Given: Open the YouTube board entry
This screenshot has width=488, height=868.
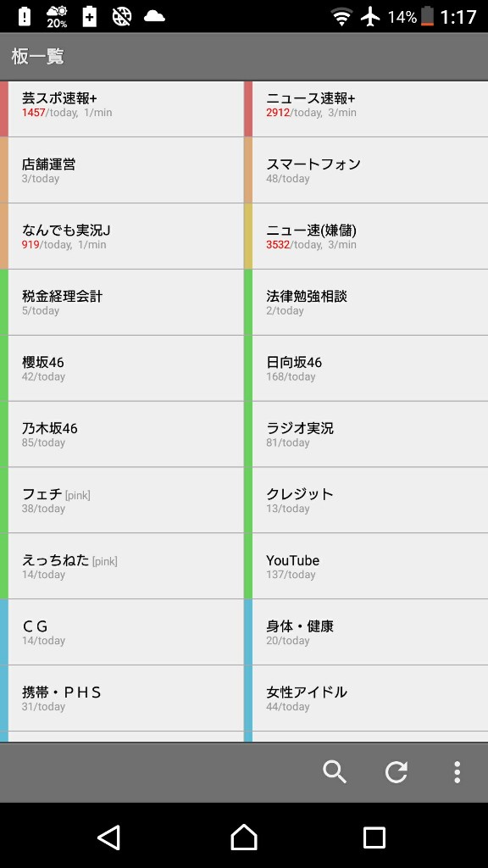Looking at the screenshot, I should coord(370,566).
